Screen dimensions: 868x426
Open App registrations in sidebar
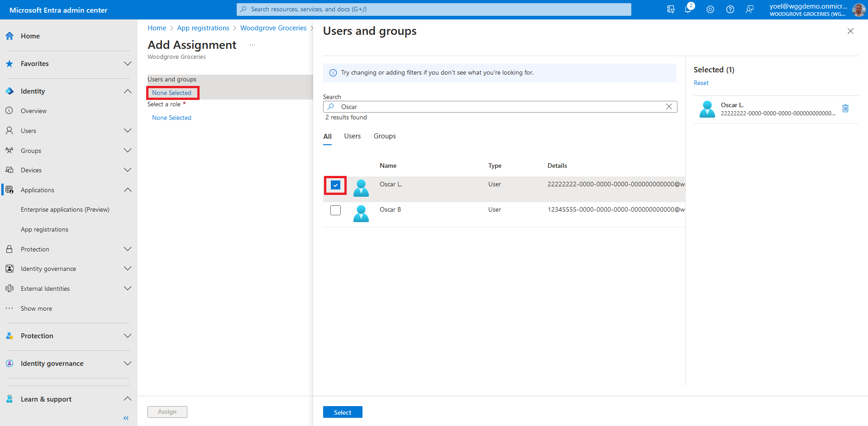click(44, 229)
